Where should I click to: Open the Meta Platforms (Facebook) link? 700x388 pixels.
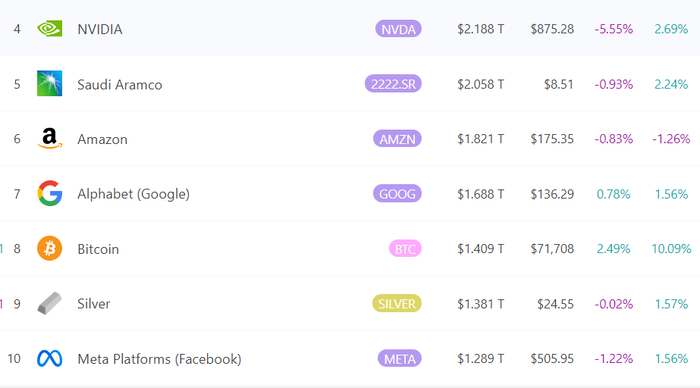click(159, 359)
